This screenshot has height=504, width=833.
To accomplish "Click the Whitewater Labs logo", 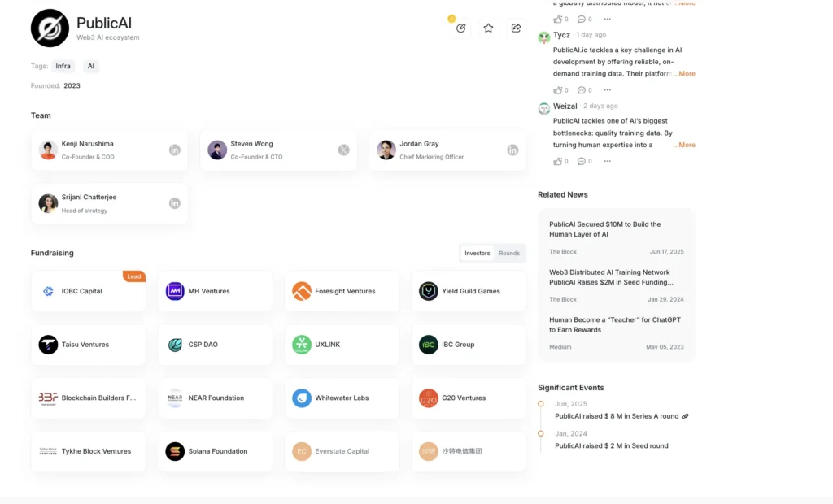I will 302,398.
